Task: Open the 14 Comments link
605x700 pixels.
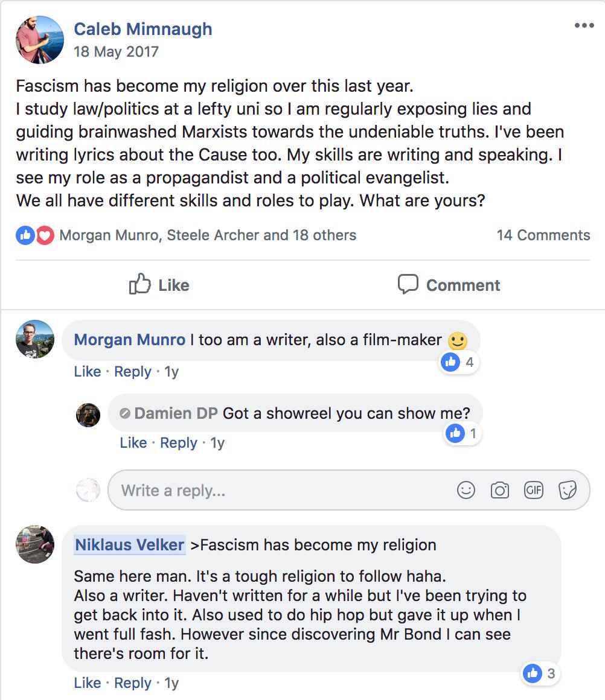Action: [x=543, y=235]
